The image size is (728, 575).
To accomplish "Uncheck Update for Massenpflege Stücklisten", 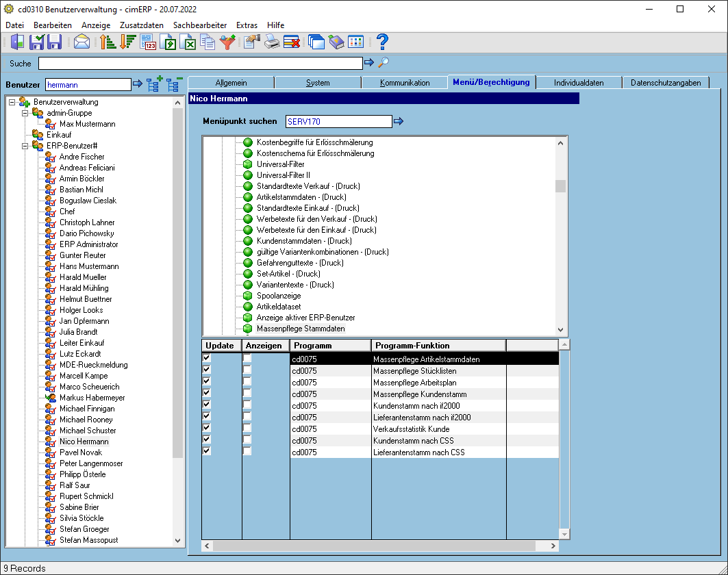I will (x=207, y=370).
